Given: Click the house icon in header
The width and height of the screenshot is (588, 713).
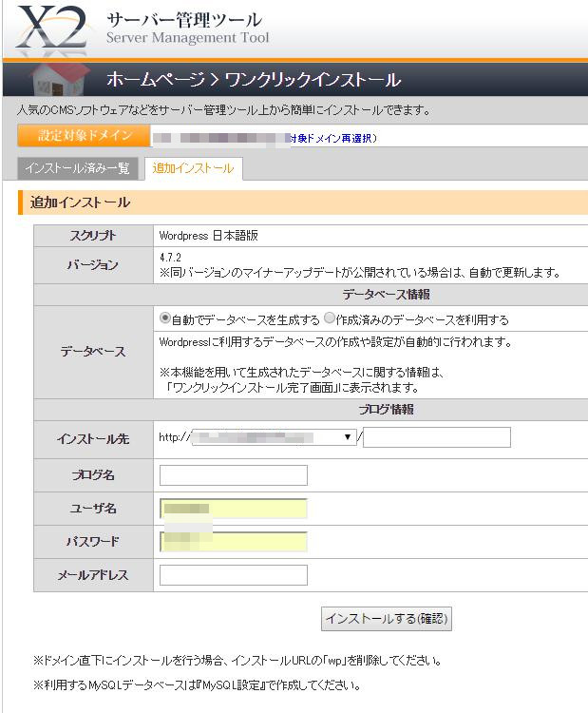Looking at the screenshot, I should pos(58,79).
